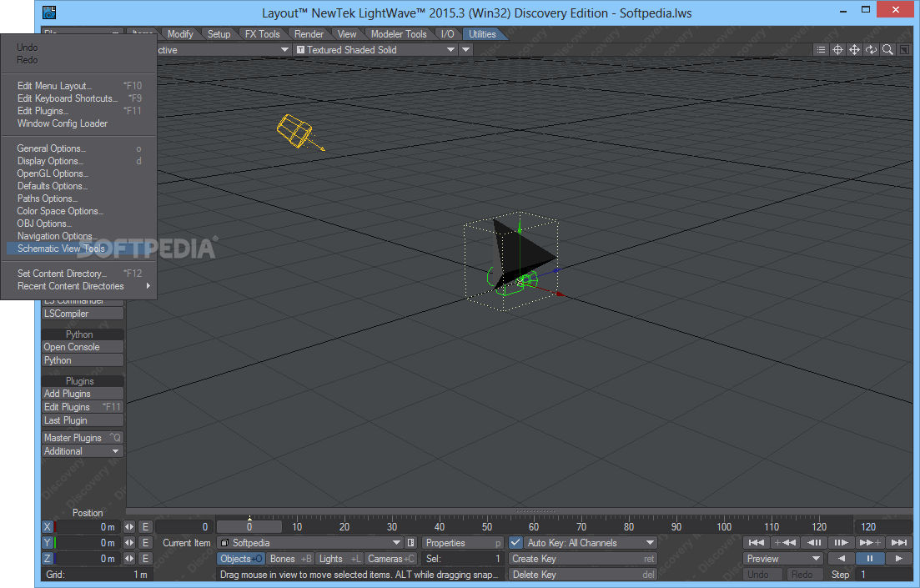Image resolution: width=920 pixels, height=588 pixels.
Task: Play animation in reverse
Action: 842,559
